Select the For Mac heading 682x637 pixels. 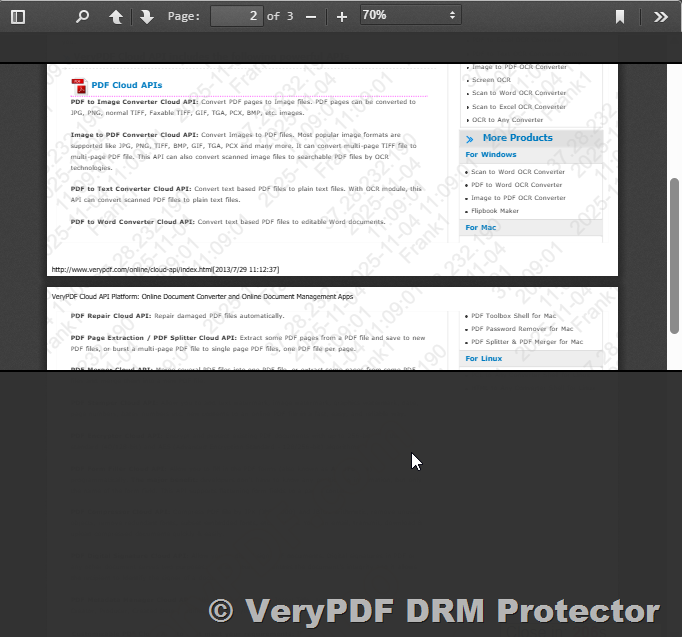pos(481,228)
